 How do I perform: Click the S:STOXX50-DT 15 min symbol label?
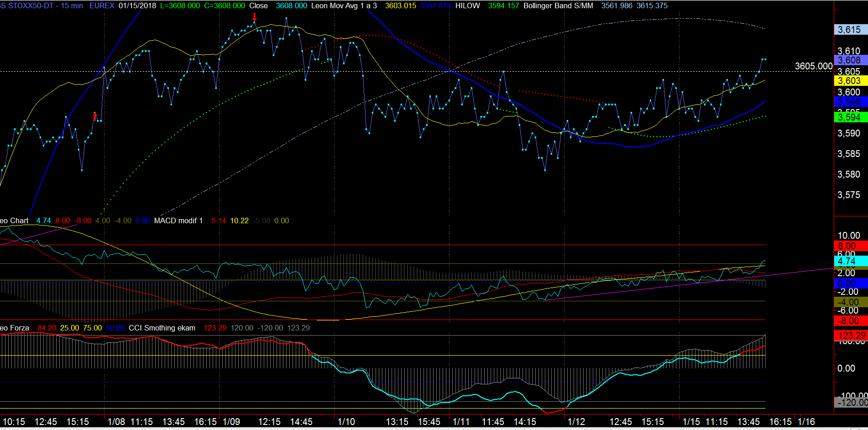[x=42, y=5]
